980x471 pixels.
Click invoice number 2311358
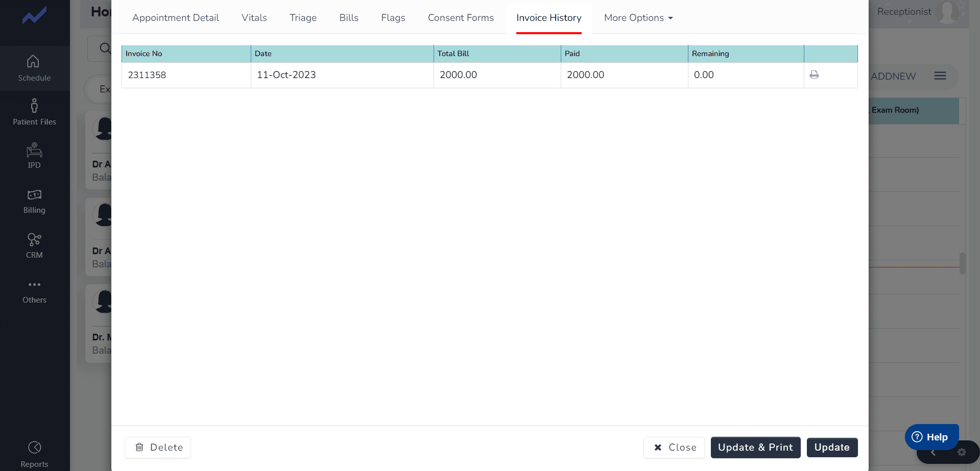(147, 75)
